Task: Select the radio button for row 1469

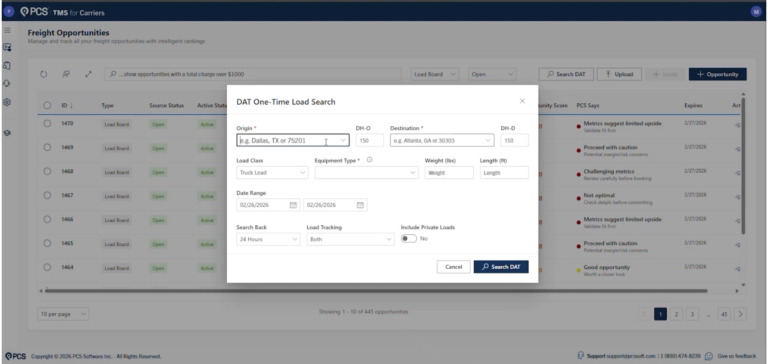Action: pyautogui.click(x=47, y=147)
